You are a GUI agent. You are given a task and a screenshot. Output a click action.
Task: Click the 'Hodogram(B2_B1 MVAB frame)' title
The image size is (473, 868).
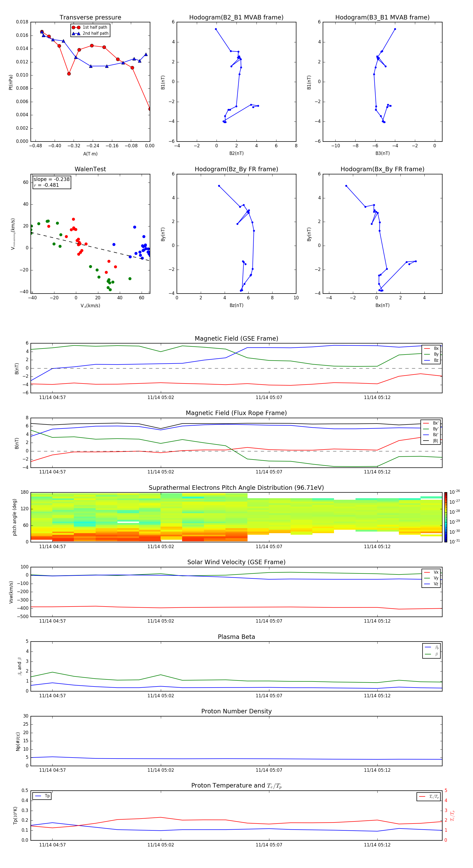[236, 18]
